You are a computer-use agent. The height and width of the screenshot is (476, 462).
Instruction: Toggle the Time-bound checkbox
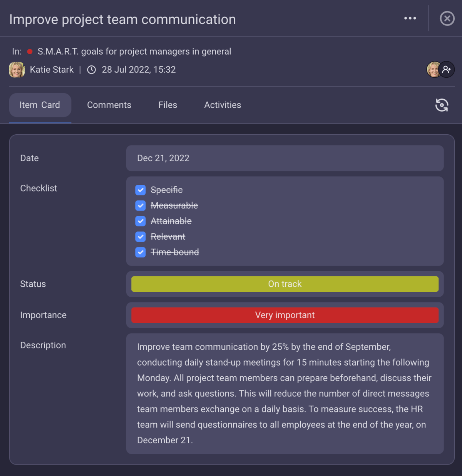[x=141, y=252]
